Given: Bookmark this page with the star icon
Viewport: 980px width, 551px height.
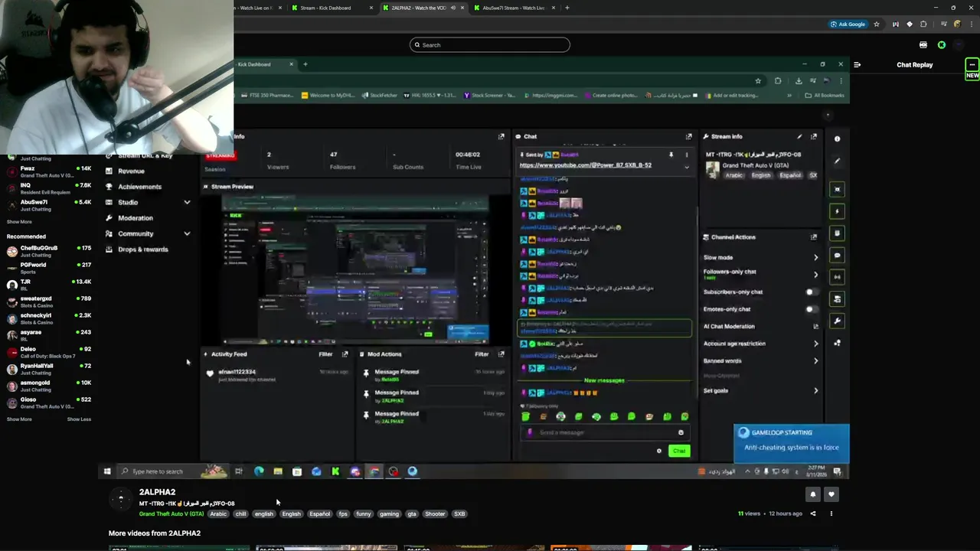Looking at the screenshot, I should (877, 24).
